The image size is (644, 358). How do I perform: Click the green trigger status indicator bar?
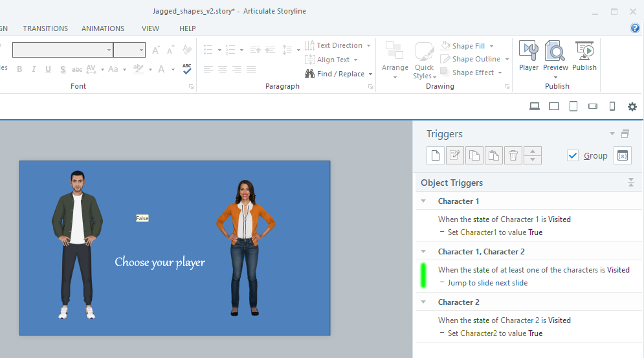[x=423, y=275]
